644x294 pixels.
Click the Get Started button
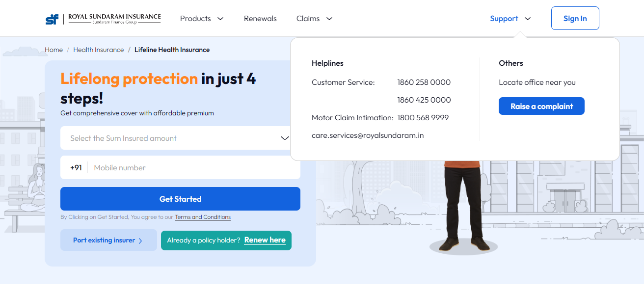pyautogui.click(x=180, y=199)
